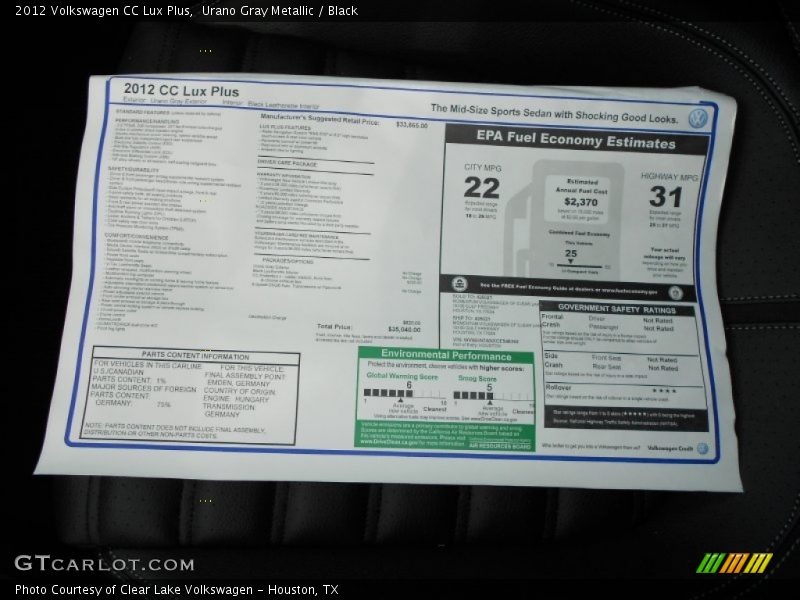Click the 'Global Warming Score' label
The height and width of the screenshot is (600, 800).
402,376
